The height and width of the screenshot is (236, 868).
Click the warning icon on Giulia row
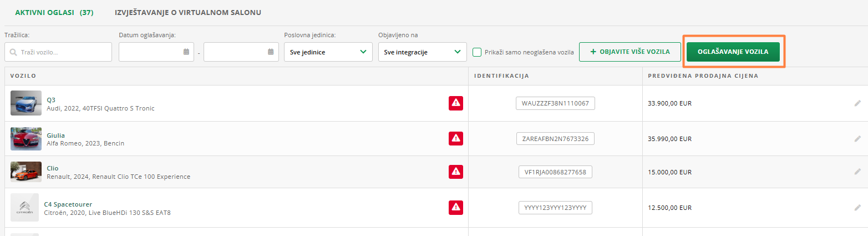tap(456, 138)
